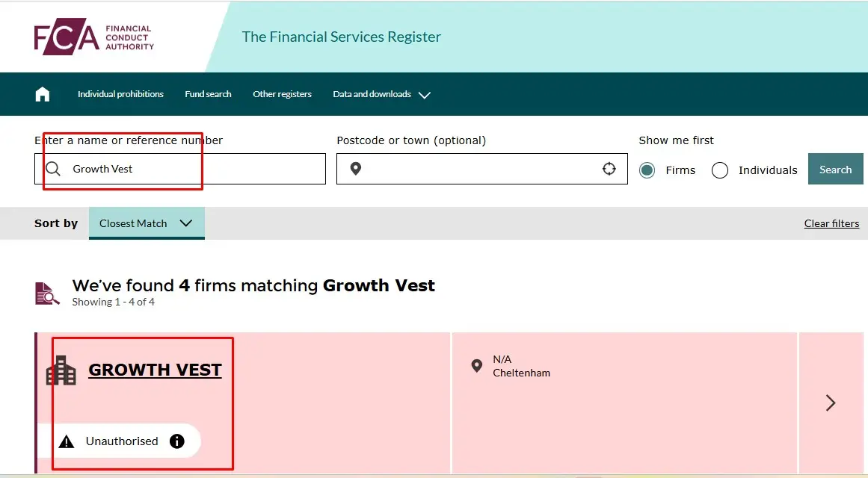868x478 pixels.
Task: Click the search results document icon
Action: click(46, 292)
